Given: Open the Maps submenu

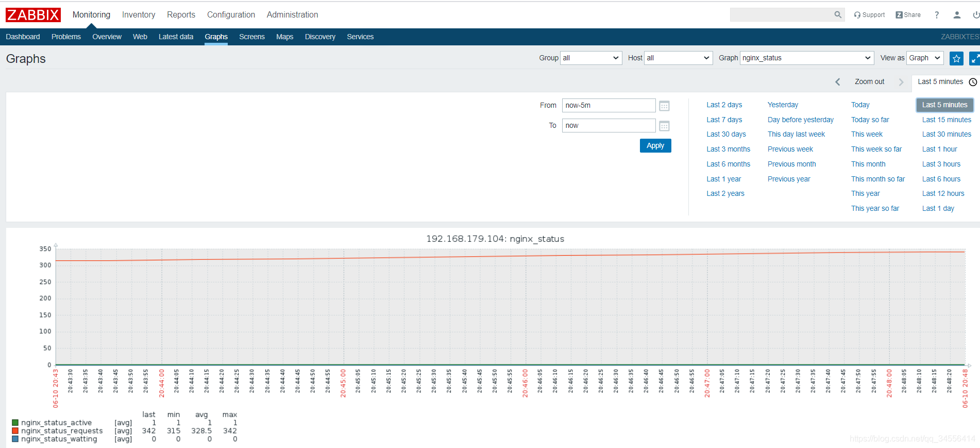Looking at the screenshot, I should pos(284,37).
